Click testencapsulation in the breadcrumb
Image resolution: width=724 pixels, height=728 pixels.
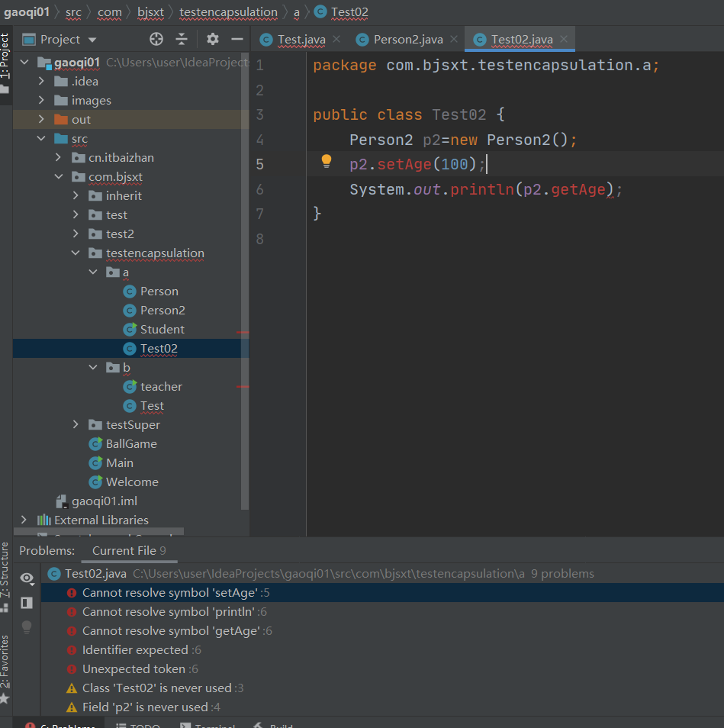coord(228,12)
